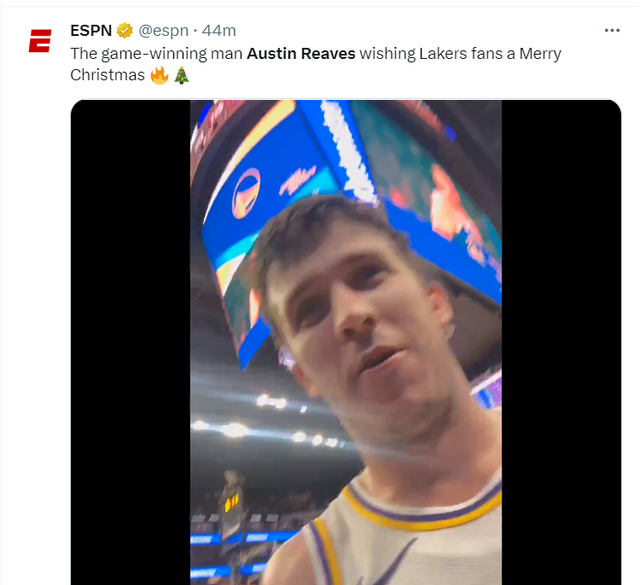Screen dimensions: 640x585
Task: Click the gold verified badge
Action: (x=125, y=30)
